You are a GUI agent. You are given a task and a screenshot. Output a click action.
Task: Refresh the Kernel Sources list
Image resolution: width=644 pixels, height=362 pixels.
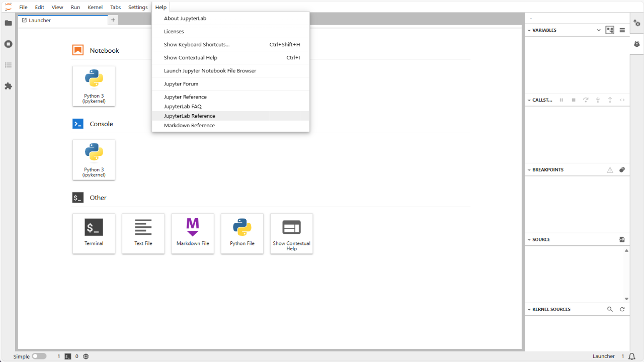622,310
